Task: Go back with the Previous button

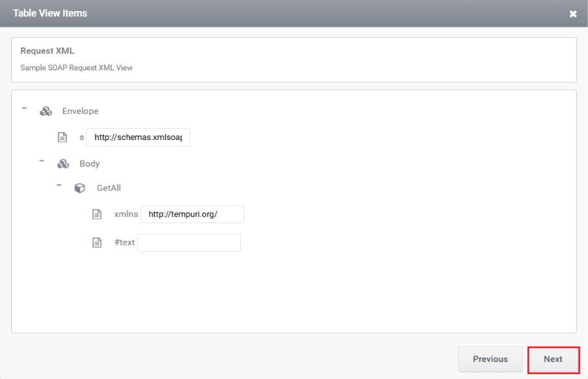Action: tap(490, 359)
